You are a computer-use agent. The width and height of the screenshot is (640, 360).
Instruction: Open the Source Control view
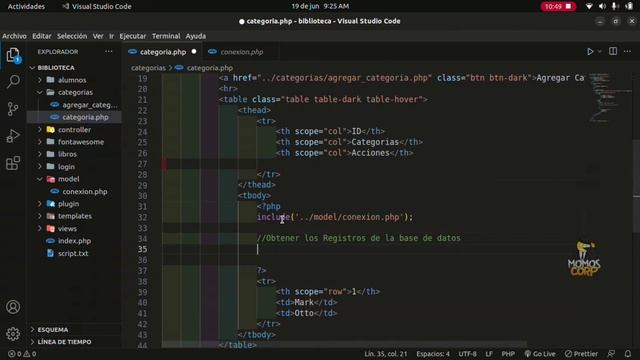(x=13, y=109)
